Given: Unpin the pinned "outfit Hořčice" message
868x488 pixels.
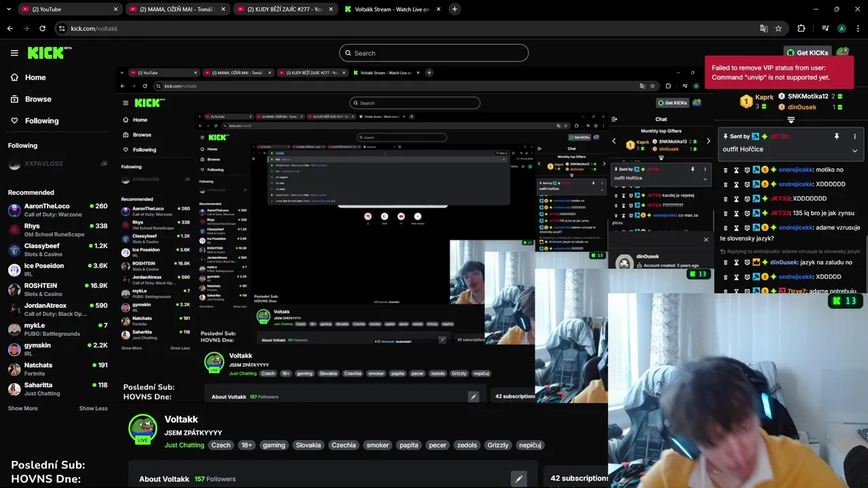Looking at the screenshot, I should tap(836, 136).
